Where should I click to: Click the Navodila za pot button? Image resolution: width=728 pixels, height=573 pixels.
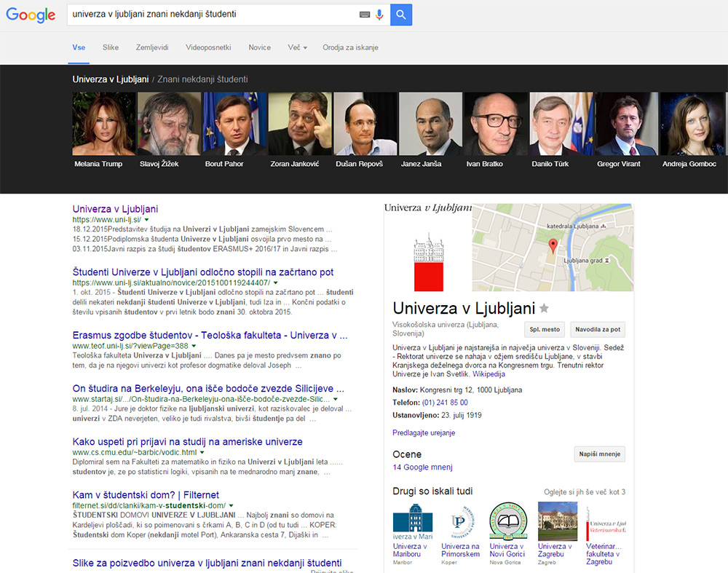(598, 329)
